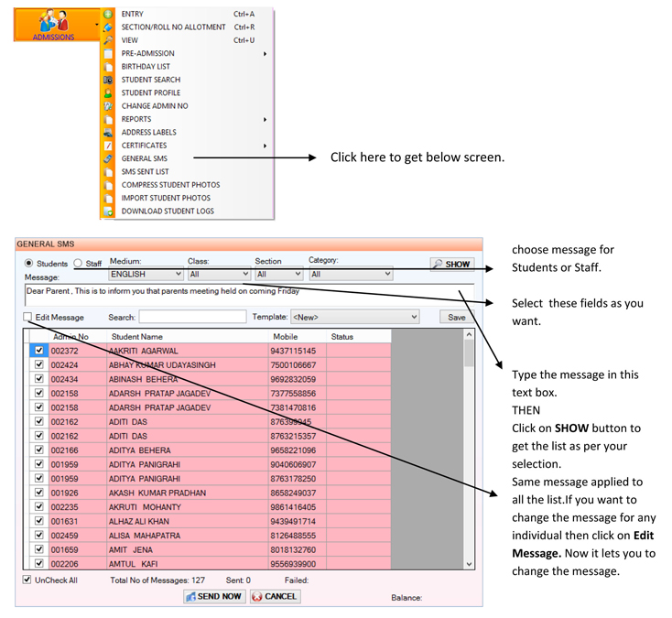Click the page icon beside SMS SENT LIST

tap(108, 172)
